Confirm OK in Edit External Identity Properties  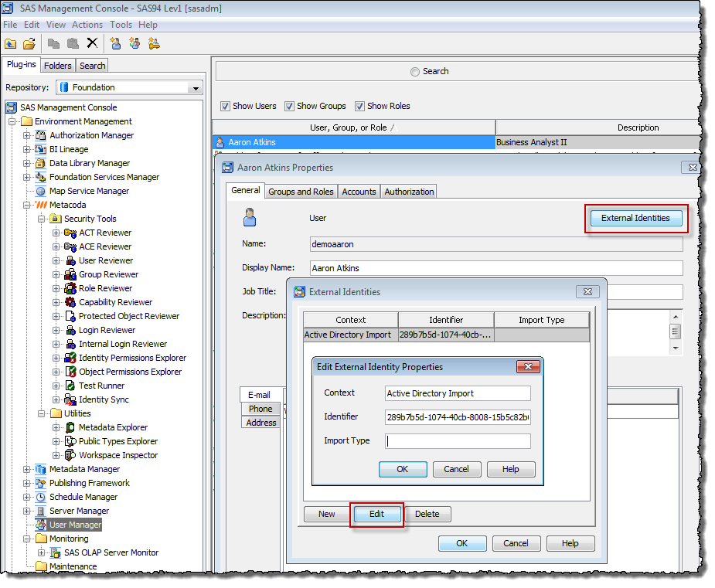(403, 469)
